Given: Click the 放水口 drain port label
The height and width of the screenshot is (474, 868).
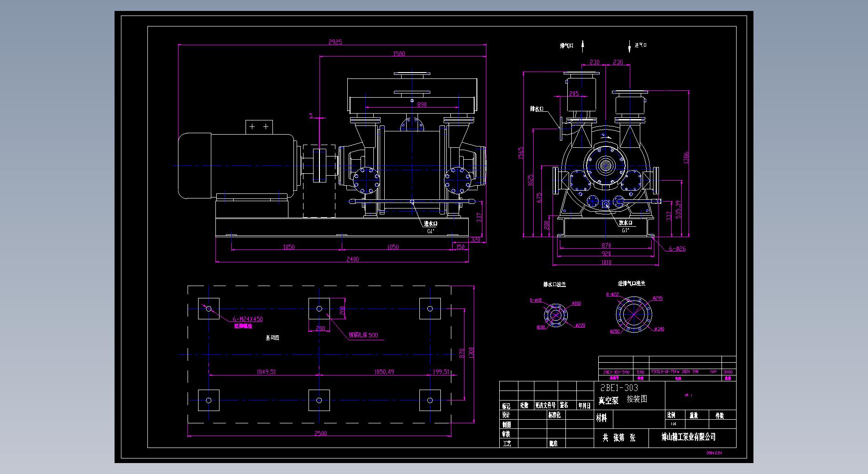Looking at the screenshot, I should coord(626,223).
